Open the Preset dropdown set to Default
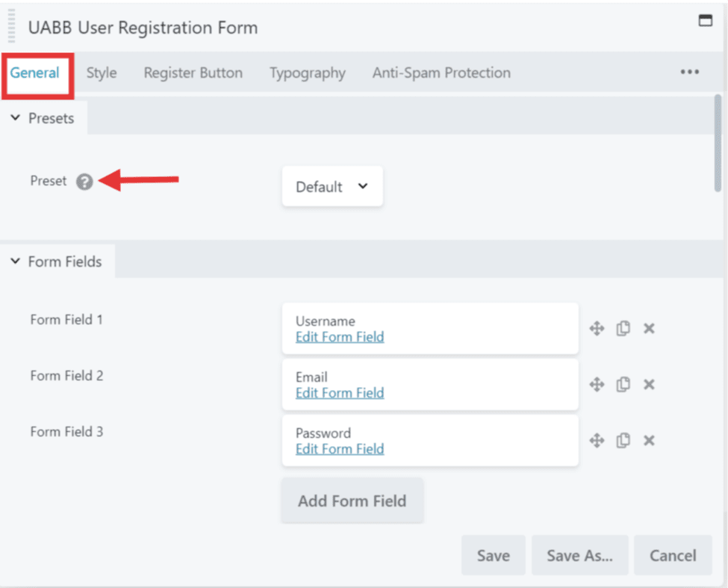Image resolution: width=728 pixels, height=588 pixels. click(332, 187)
